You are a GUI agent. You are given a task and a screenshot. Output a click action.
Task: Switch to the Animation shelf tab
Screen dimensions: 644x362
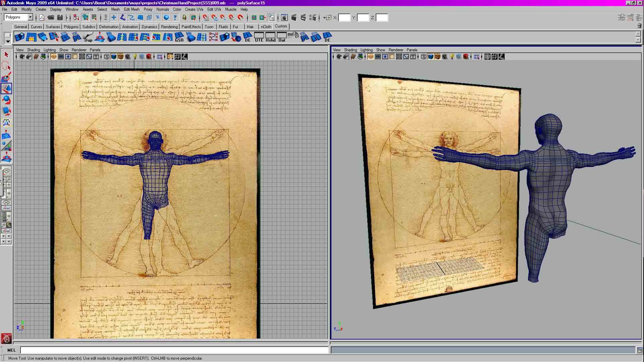tap(130, 26)
